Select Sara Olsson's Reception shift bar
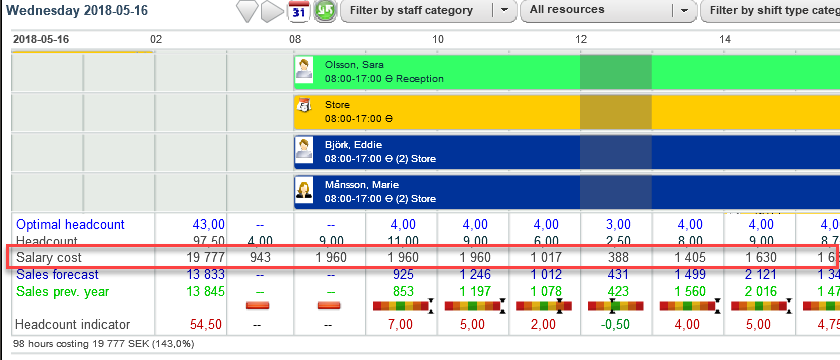This screenshot has height=360, width=840. (567, 71)
